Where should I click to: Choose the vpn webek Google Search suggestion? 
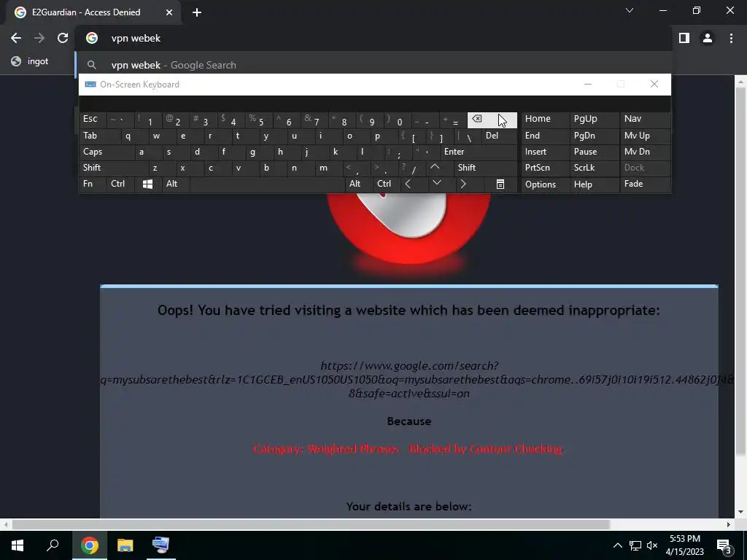[374, 65]
